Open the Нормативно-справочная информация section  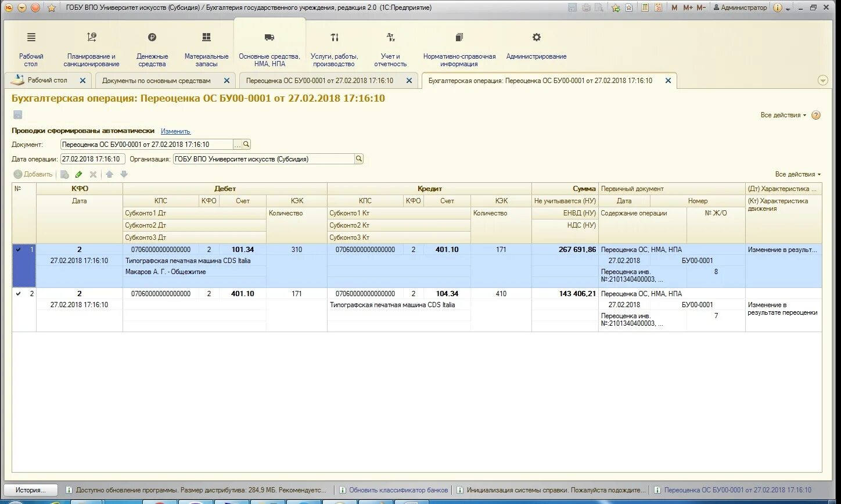tap(459, 51)
